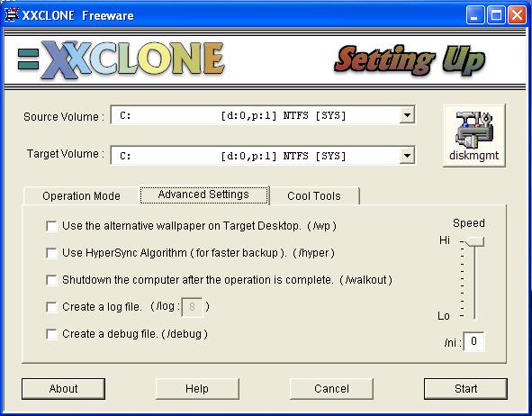
Task: Open diskmgmt disk management tool icon
Action: pos(474,136)
